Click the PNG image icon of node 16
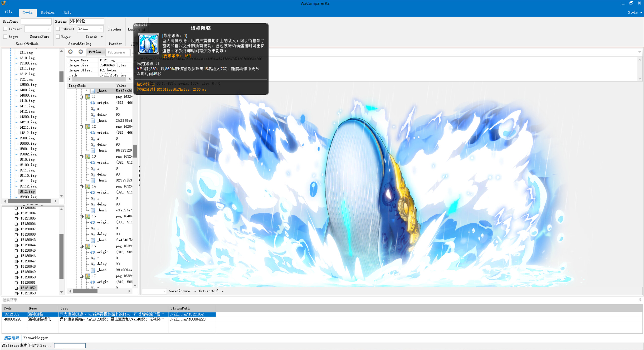Image resolution: width=644 pixels, height=350 pixels. [88, 246]
